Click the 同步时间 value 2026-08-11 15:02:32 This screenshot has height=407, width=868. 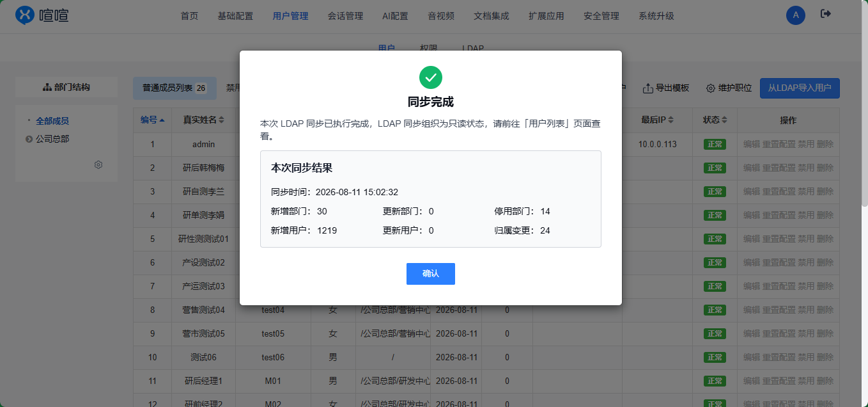pyautogui.click(x=357, y=192)
